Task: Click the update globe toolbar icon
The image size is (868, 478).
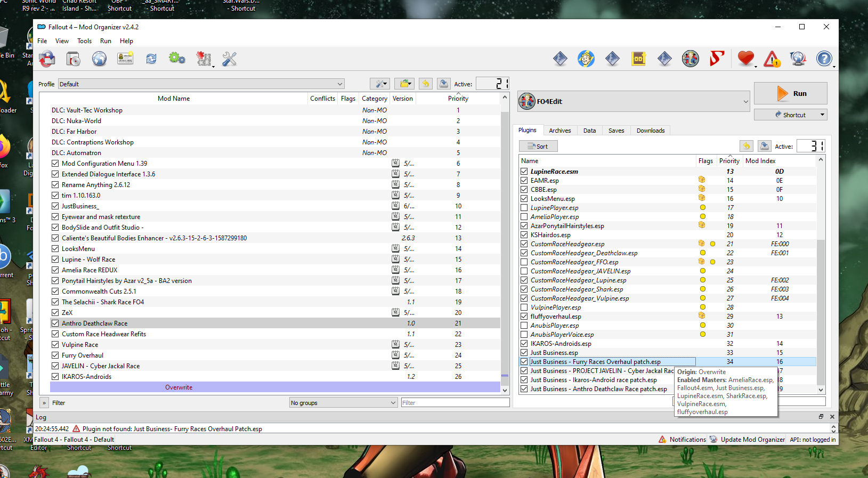Action: coord(798,59)
